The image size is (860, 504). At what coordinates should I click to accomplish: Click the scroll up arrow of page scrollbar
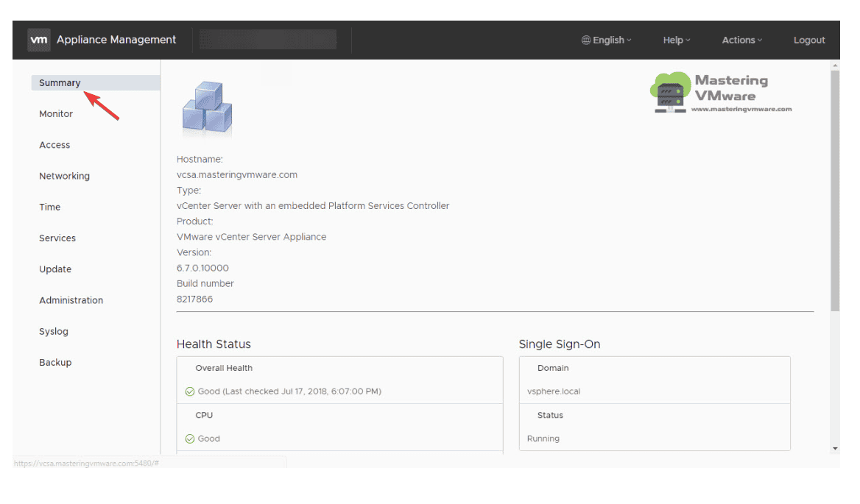tap(835, 65)
